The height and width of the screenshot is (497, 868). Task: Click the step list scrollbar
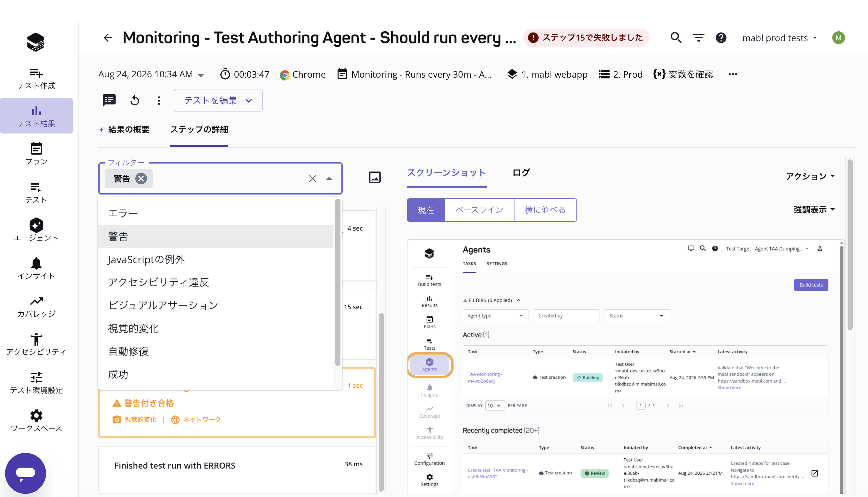click(381, 402)
